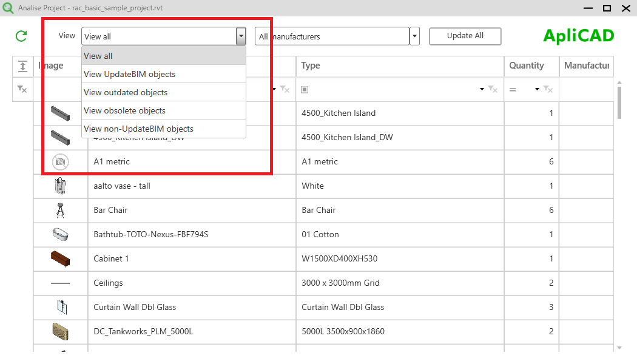The width and height of the screenshot is (637, 364).
Task: Clear filters using the funnel-with-X icon
Action: pyautogui.click(x=22, y=89)
